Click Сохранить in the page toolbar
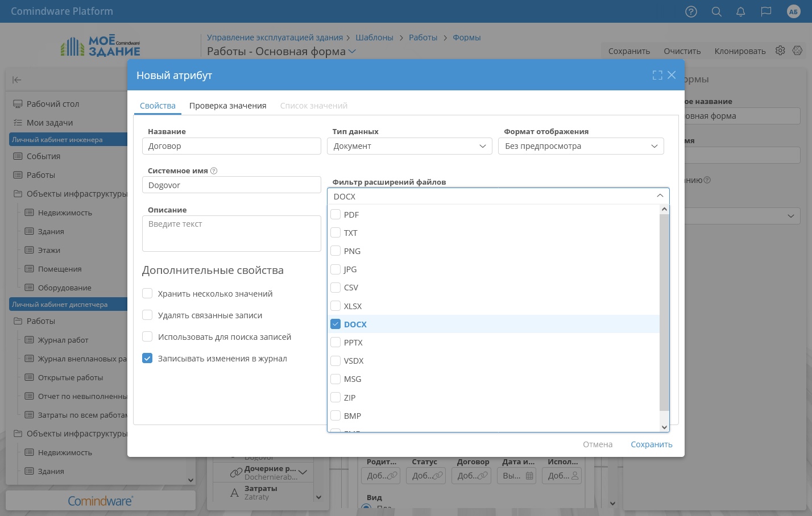The width and height of the screenshot is (812, 516). [x=629, y=51]
